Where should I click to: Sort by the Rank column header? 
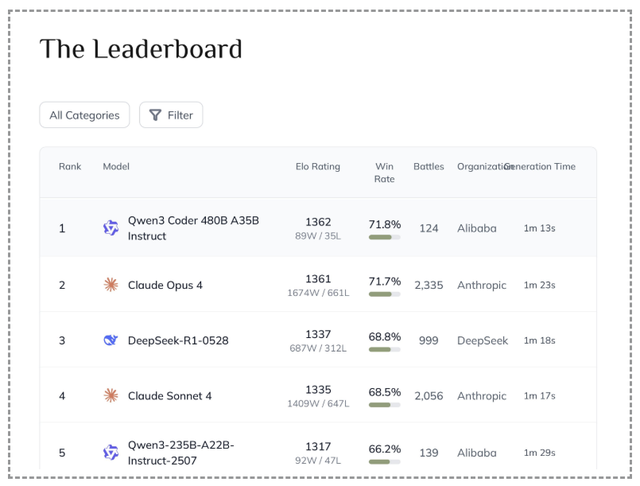coord(70,166)
